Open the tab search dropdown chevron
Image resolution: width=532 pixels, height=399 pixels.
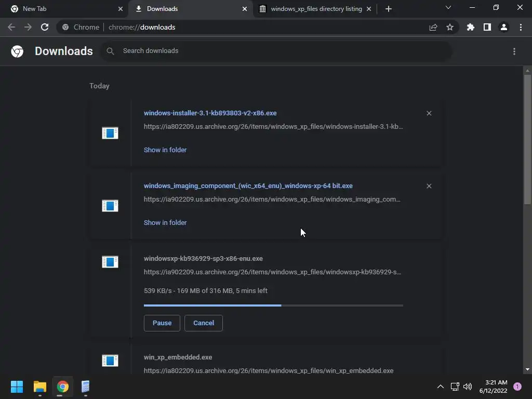click(448, 7)
